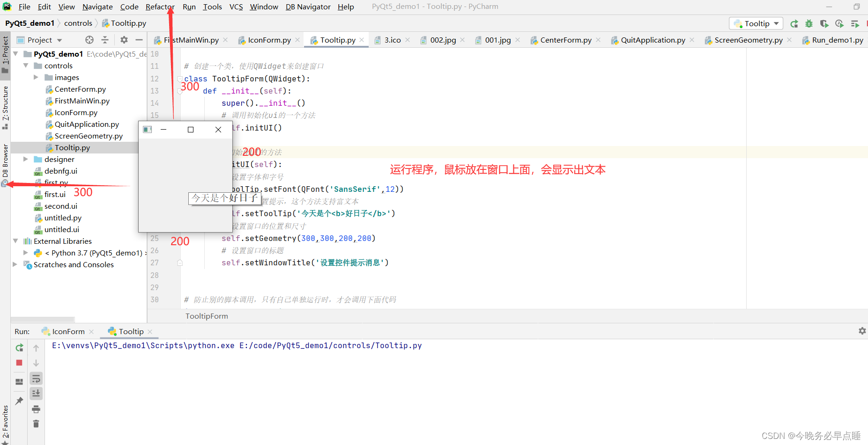Collapse the controls folder
The height and width of the screenshot is (445, 868).
pyautogui.click(x=26, y=66)
